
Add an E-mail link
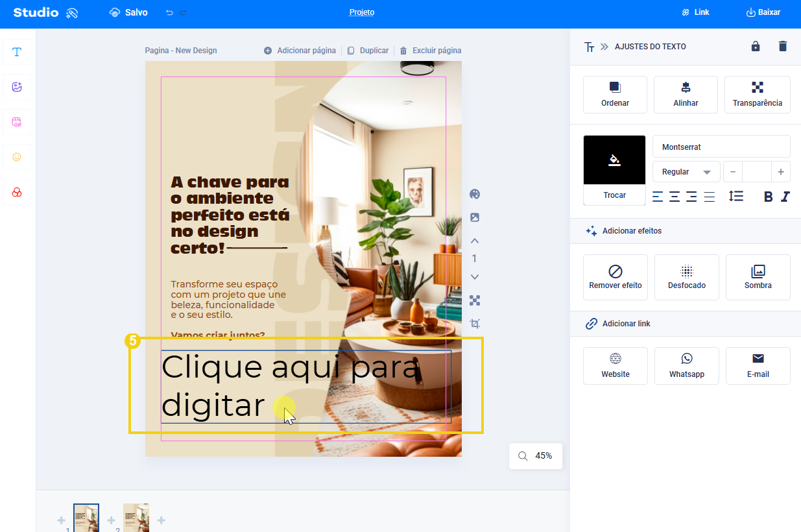tap(758, 366)
